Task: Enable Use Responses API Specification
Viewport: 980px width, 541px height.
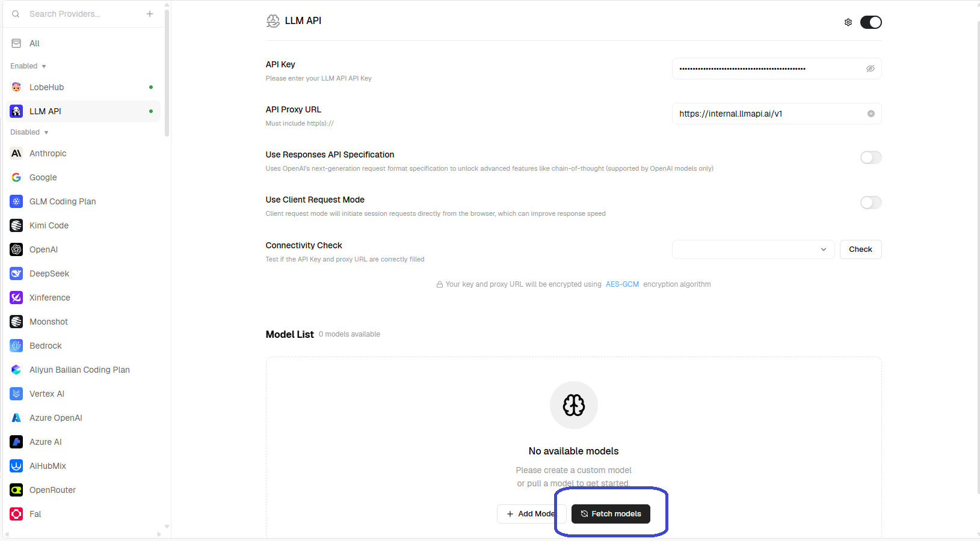Action: [871, 157]
